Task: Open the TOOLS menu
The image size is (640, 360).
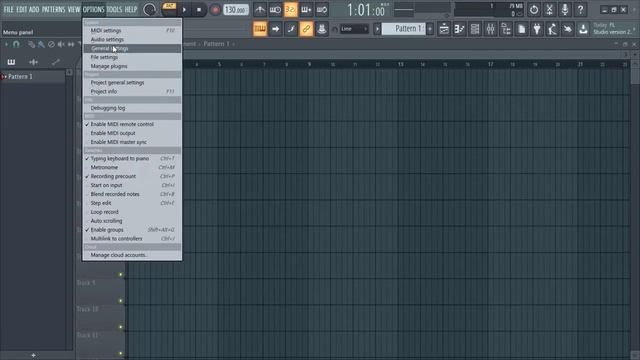Action: coord(114,9)
